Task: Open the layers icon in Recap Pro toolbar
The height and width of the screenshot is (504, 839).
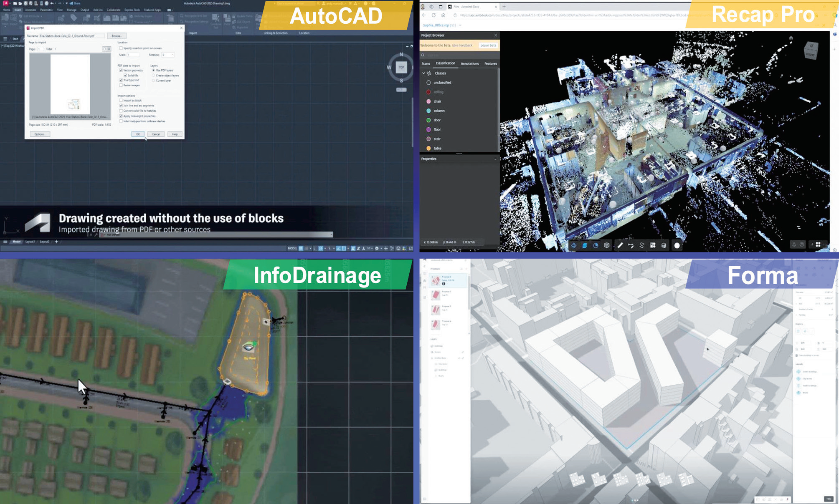Action: pyautogui.click(x=585, y=245)
